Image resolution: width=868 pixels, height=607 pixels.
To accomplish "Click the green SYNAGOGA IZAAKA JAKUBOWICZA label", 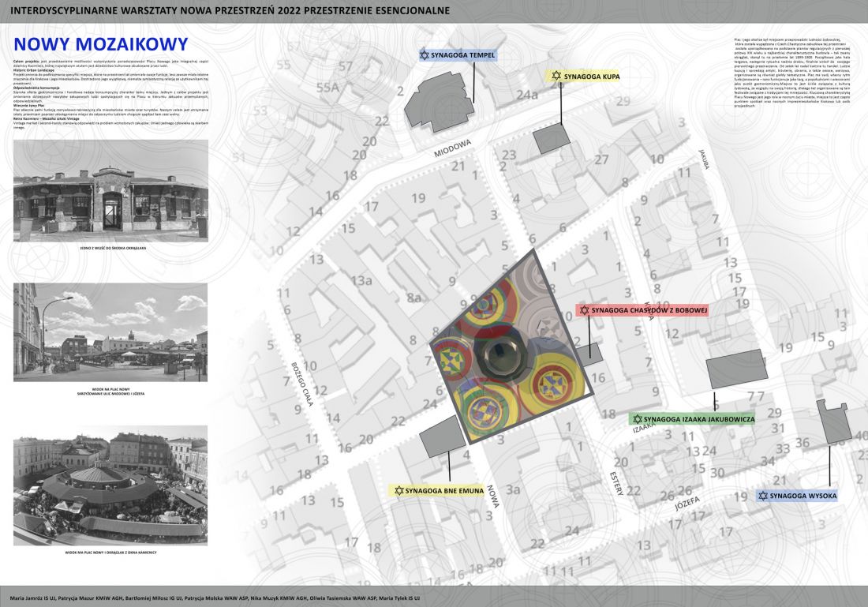I will coord(693,419).
